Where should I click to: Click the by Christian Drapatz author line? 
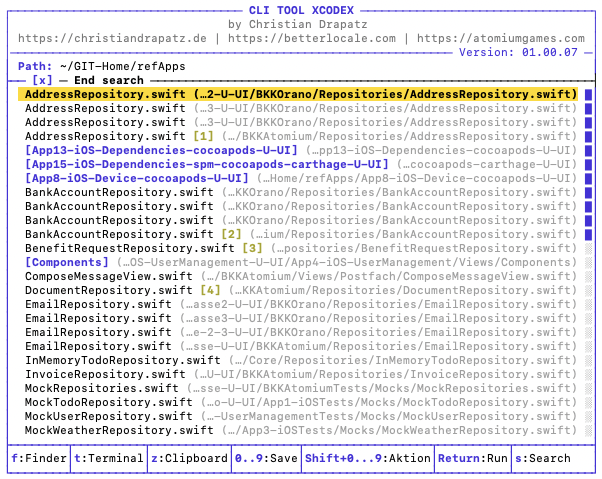298,24
